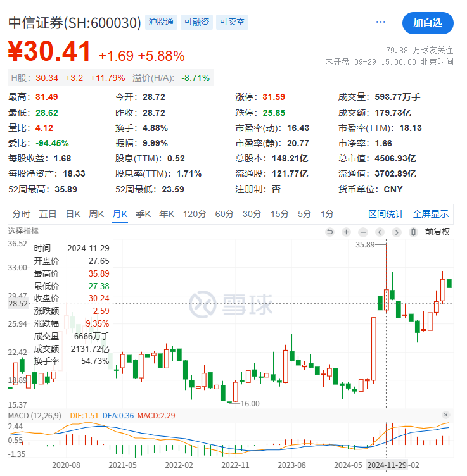Click the MACD (12,26,9) label
Screen dimensions: 467x476
(35, 415)
